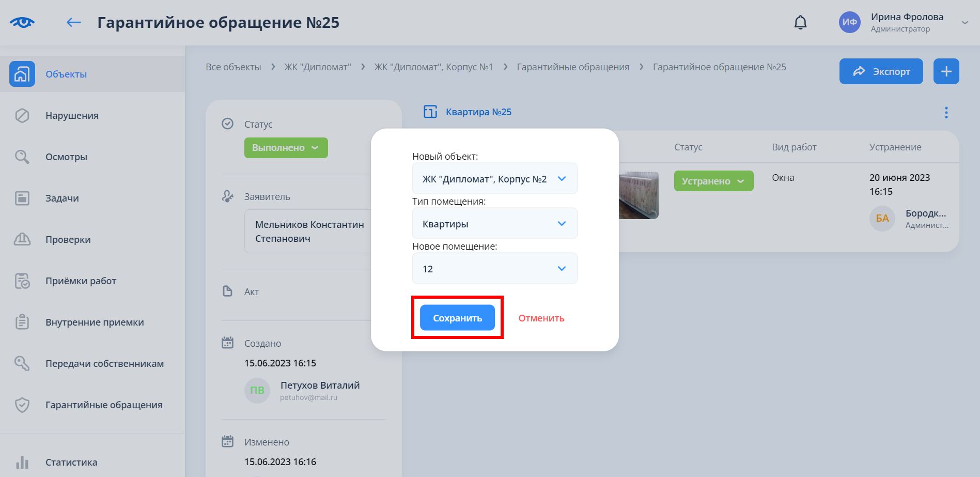
Task: Click the eye logo icon
Action: 22,22
